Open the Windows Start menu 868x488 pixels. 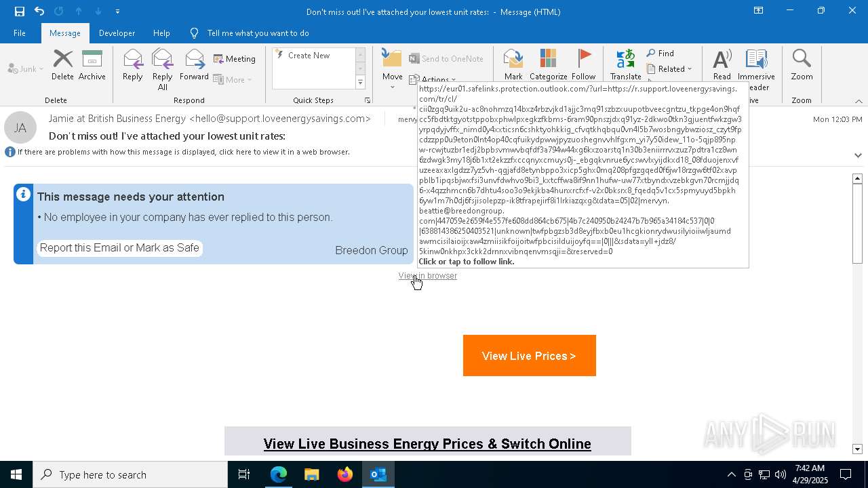16,474
